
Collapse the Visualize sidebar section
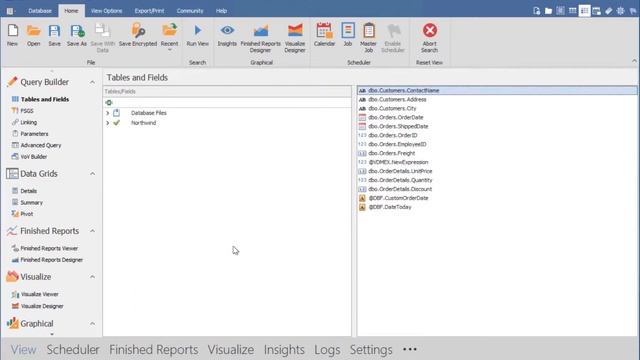click(x=93, y=277)
